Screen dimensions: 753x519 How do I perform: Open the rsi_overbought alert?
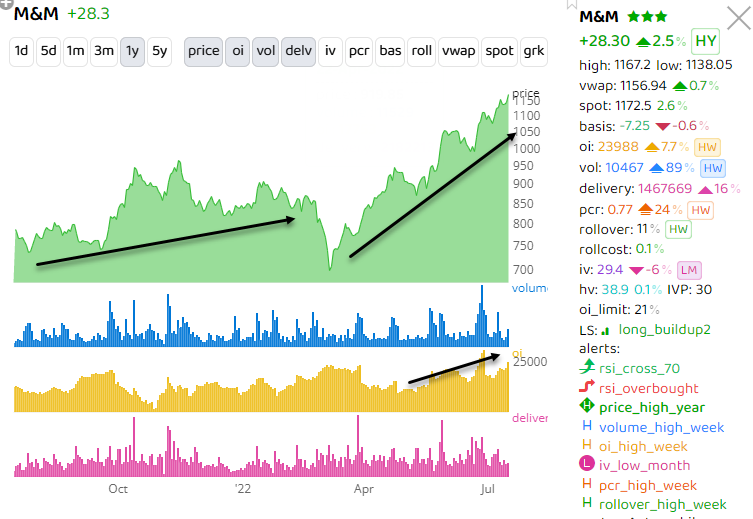[649, 388]
